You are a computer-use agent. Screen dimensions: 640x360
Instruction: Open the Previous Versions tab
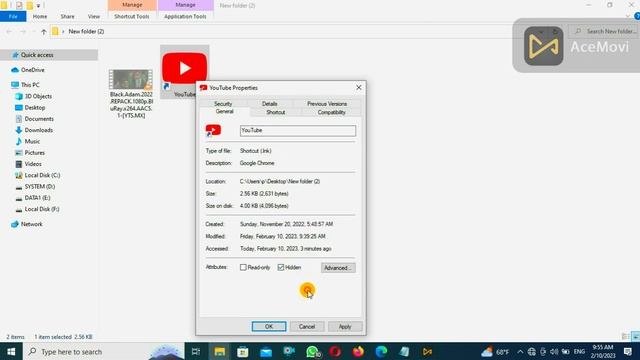click(327, 104)
